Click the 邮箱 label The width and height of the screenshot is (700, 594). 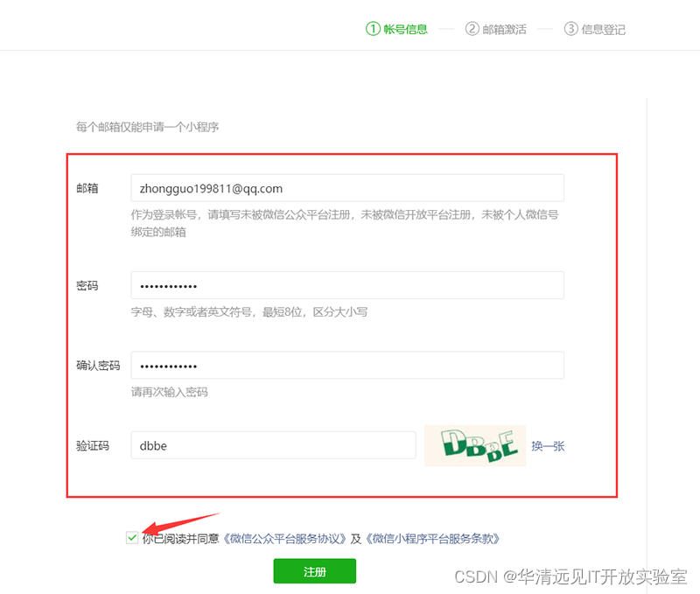tap(87, 188)
